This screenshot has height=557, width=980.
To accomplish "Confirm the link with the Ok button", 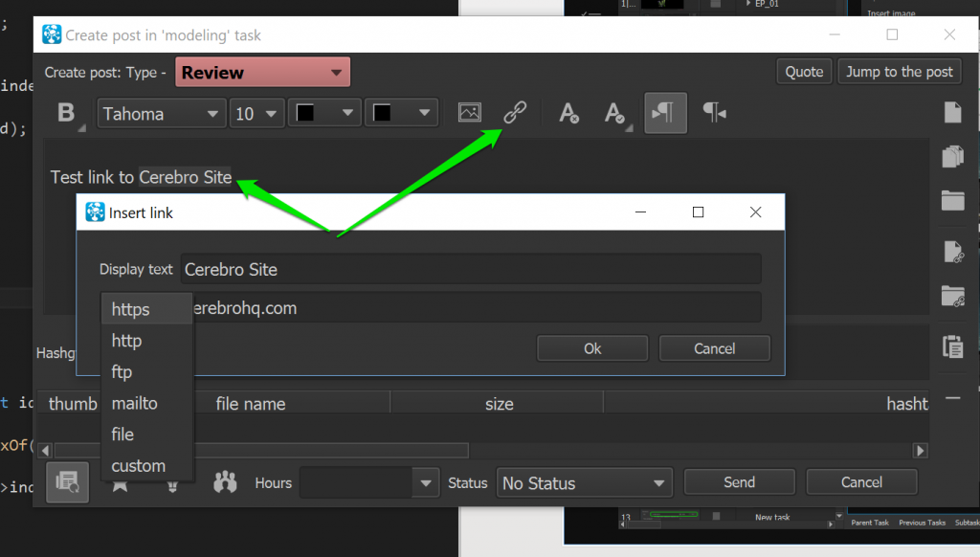I will [x=592, y=348].
